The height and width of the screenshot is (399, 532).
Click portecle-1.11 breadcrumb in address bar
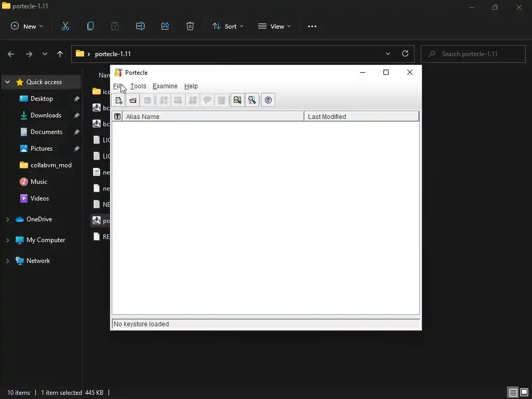[x=113, y=54]
